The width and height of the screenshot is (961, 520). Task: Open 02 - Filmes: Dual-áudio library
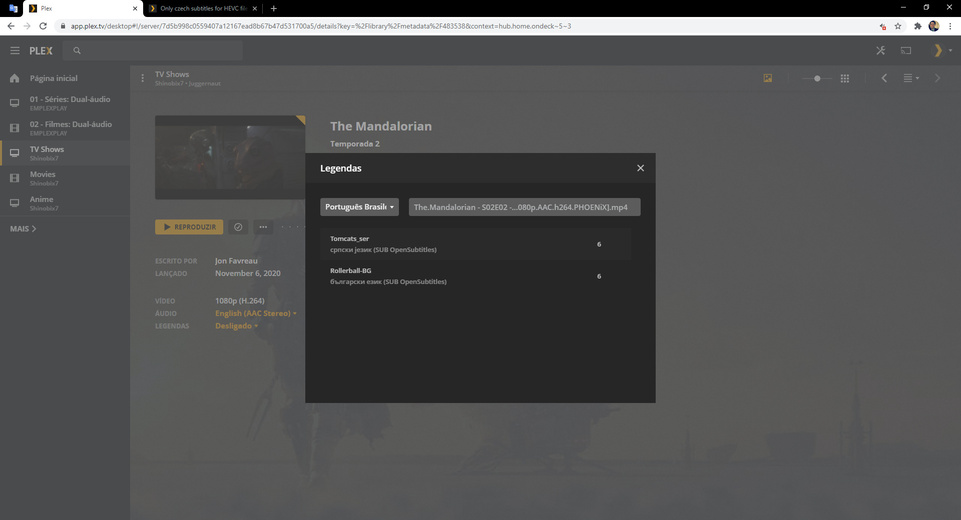(x=65, y=128)
